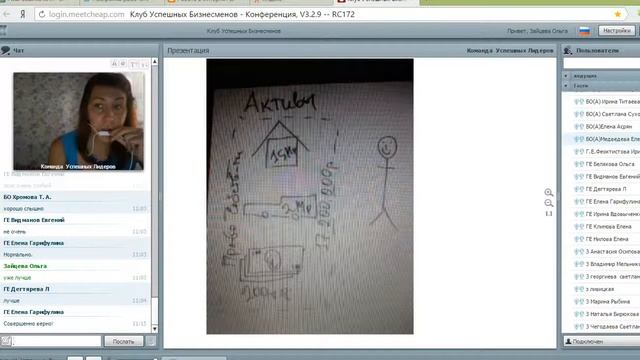Select user ГЕ Климова Елена

608,227
